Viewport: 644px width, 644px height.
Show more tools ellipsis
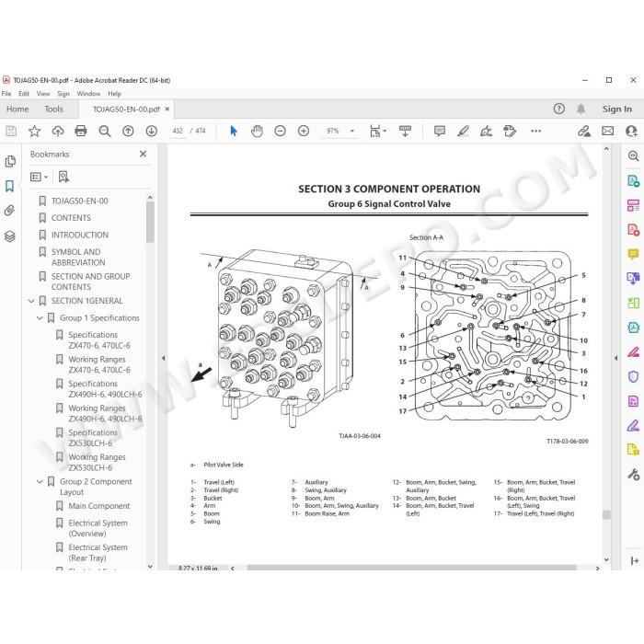pos(535,131)
